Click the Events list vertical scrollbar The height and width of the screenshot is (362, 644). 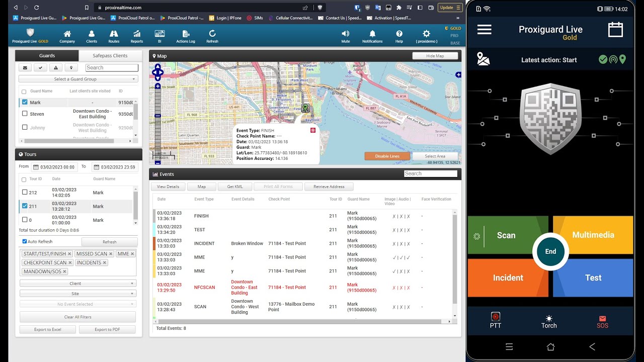[x=455, y=263]
